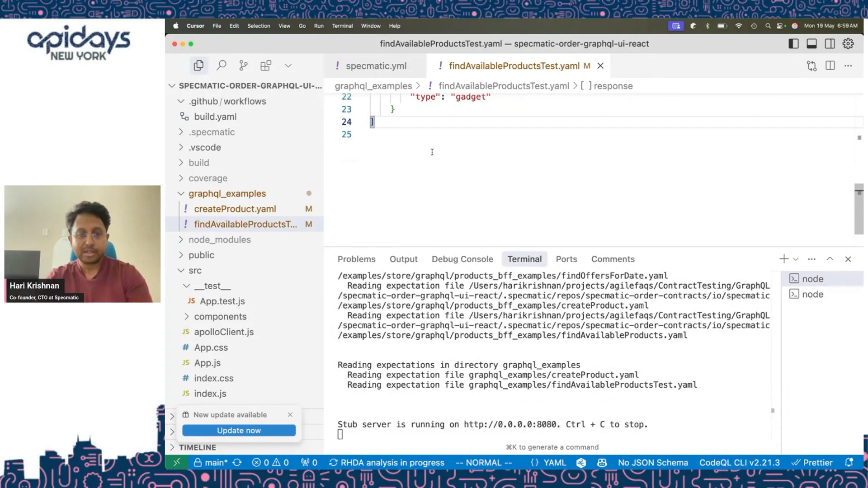The image size is (868, 488).
Task: Open the Ports panel tab
Action: [x=566, y=259]
